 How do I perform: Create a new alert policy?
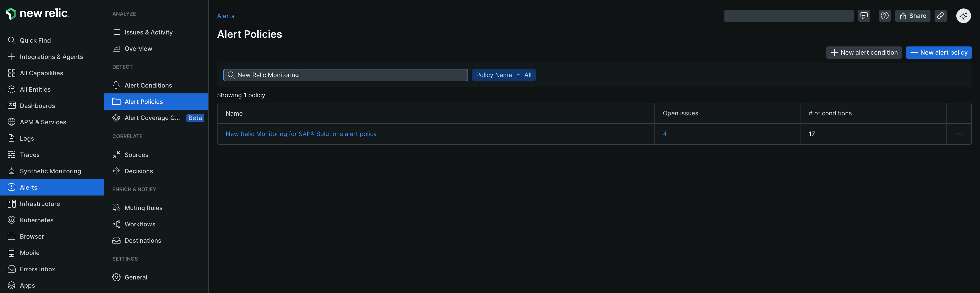point(939,52)
